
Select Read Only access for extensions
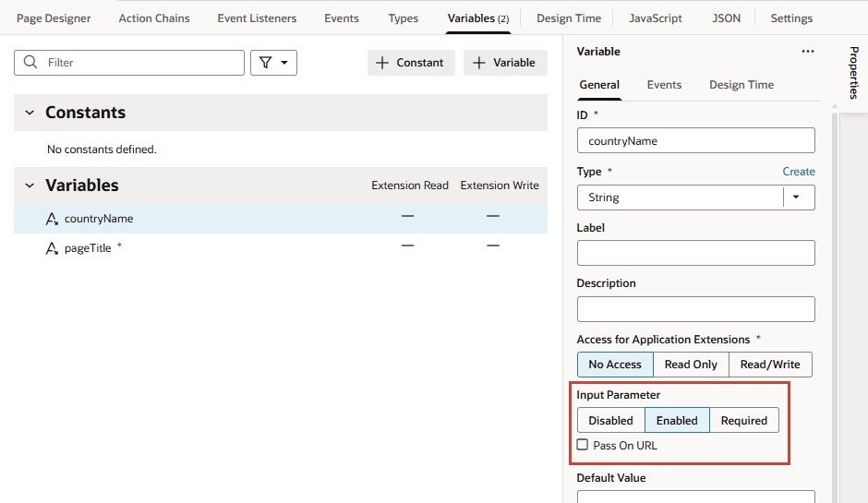tap(691, 365)
